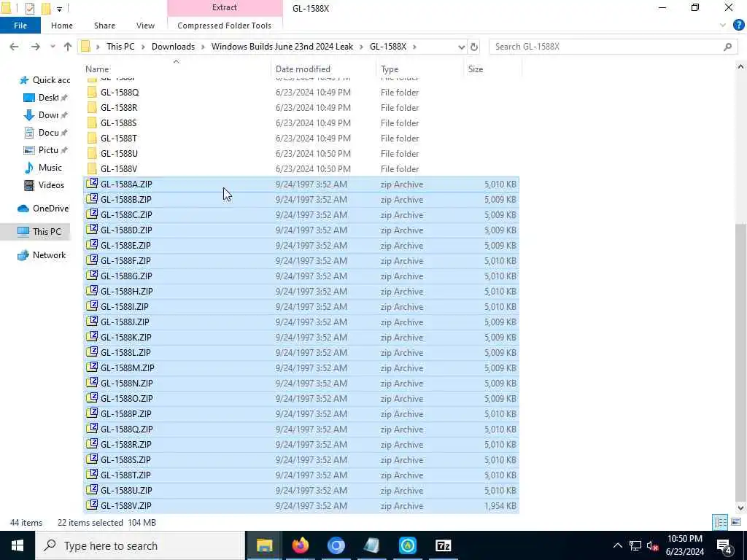
Task: Click the Extract contextual tab header
Action: [x=225, y=7]
